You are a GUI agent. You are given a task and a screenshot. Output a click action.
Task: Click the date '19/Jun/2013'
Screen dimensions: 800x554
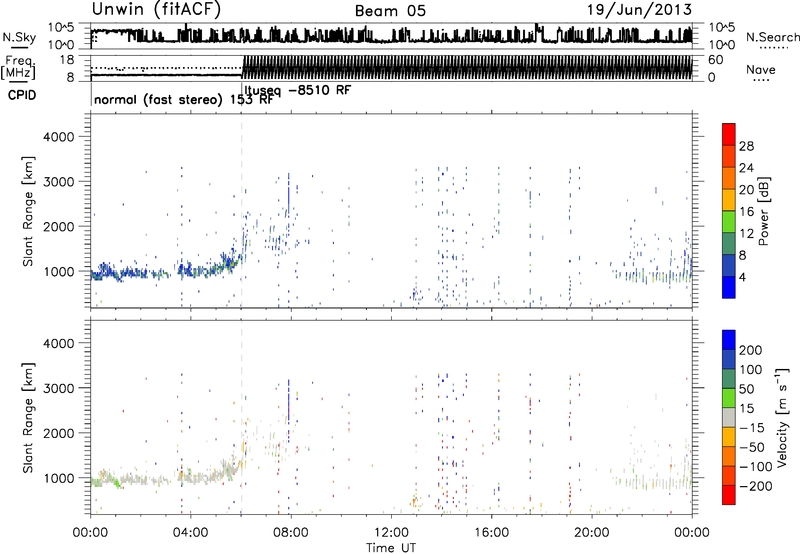[x=639, y=10]
